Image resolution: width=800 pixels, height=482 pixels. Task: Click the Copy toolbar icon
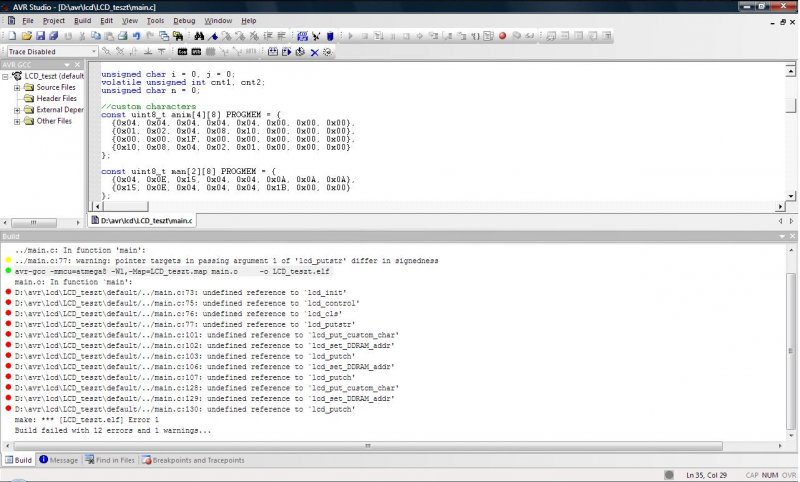tap(95, 36)
